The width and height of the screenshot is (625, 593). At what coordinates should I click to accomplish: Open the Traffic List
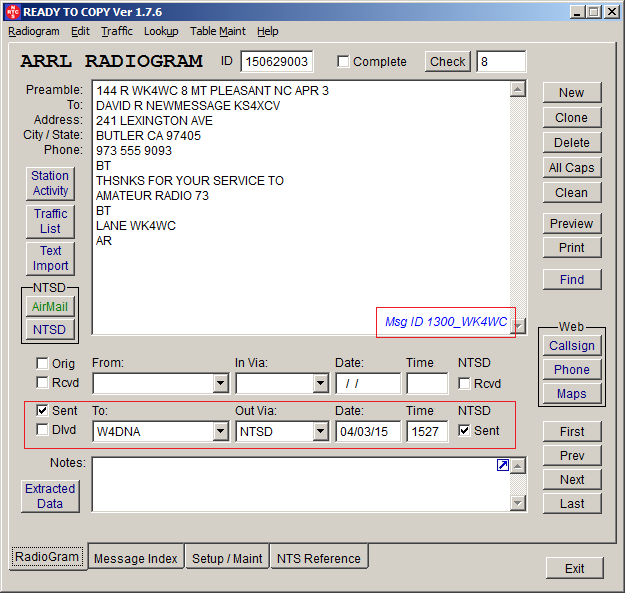click(x=50, y=221)
